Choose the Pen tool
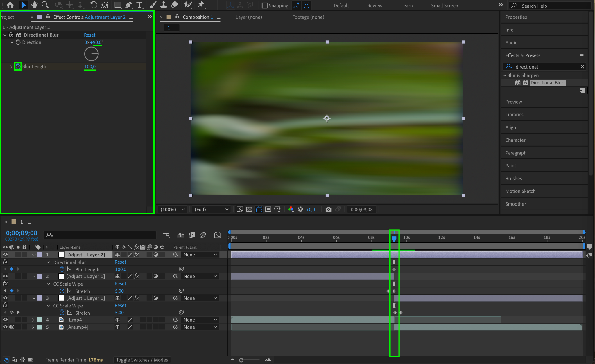The width and height of the screenshot is (595, 364). [x=128, y=5]
